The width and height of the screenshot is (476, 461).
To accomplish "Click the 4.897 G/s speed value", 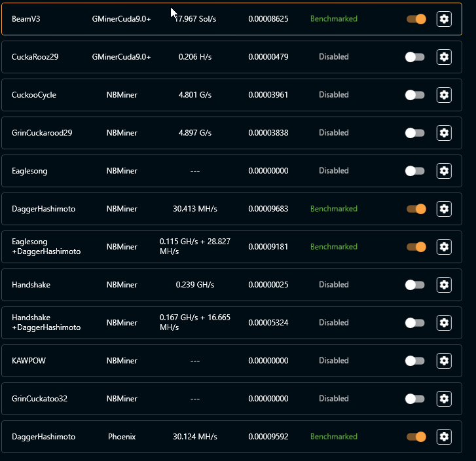I will [195, 133].
